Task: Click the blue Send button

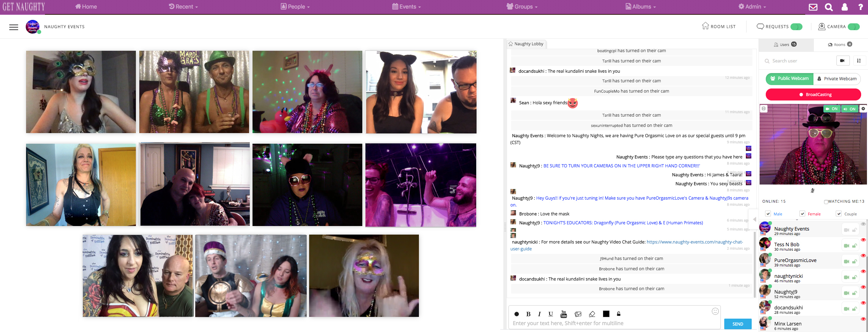Action: 738,324
